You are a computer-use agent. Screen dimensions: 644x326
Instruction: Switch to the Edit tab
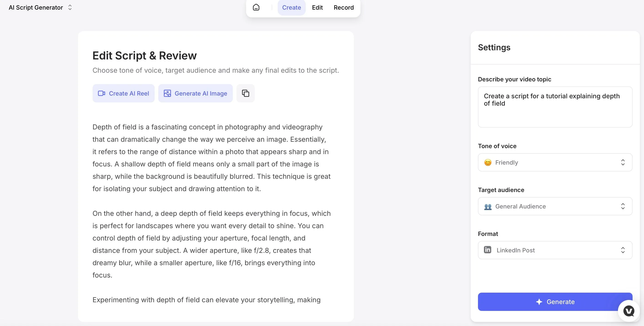(x=317, y=8)
